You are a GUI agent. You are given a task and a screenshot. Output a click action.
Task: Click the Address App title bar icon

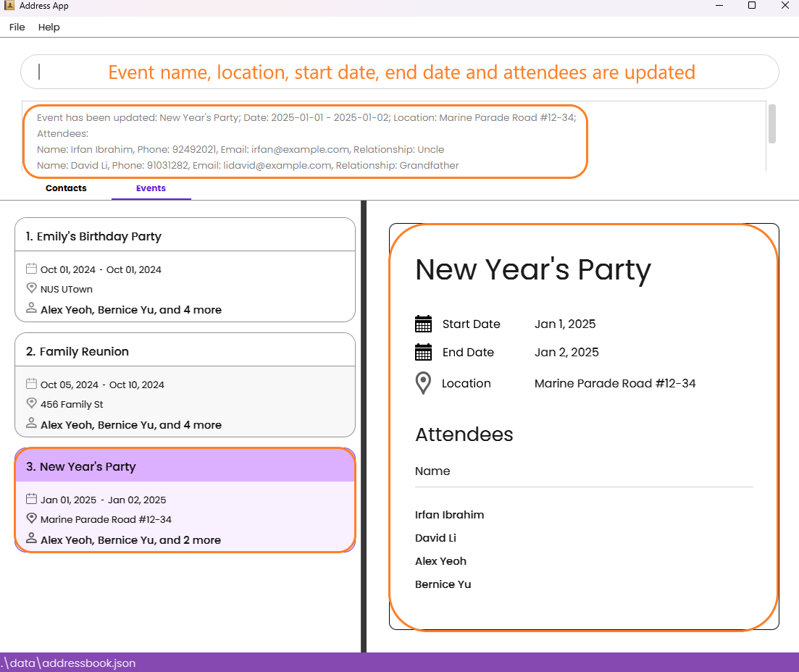tap(9, 6)
